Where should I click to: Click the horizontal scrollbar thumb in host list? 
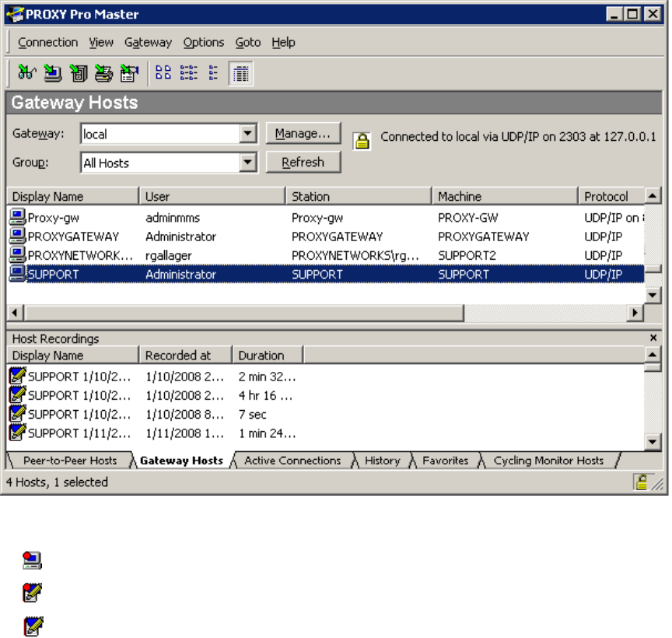pos(244,313)
